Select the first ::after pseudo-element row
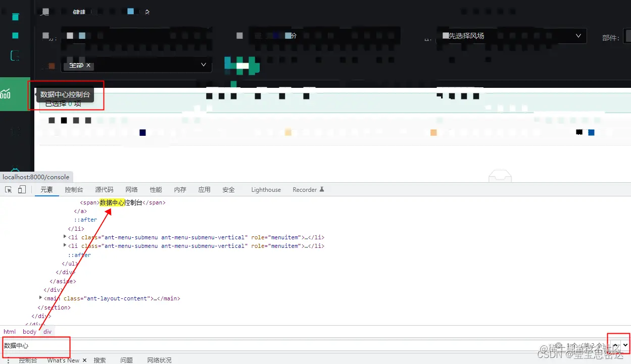Viewport: 631px width, 364px height. coord(85,220)
